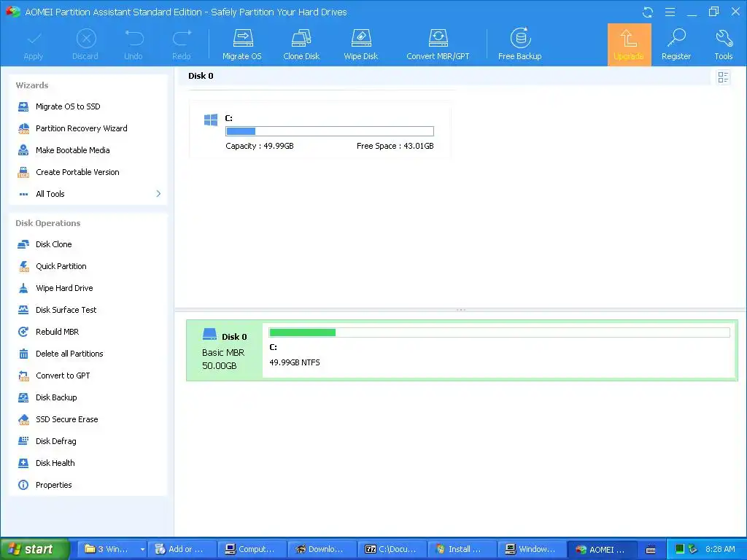
Task: Open Partition Recovery Wizard
Action: (x=81, y=128)
